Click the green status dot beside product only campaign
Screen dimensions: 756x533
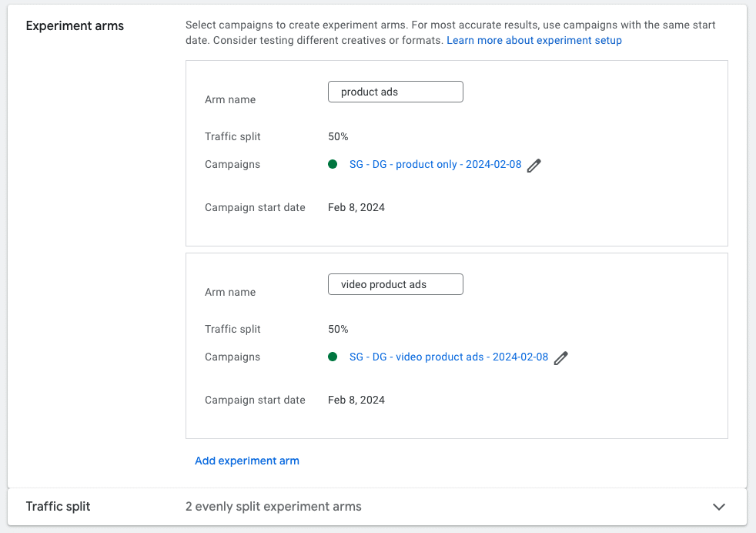(x=333, y=164)
